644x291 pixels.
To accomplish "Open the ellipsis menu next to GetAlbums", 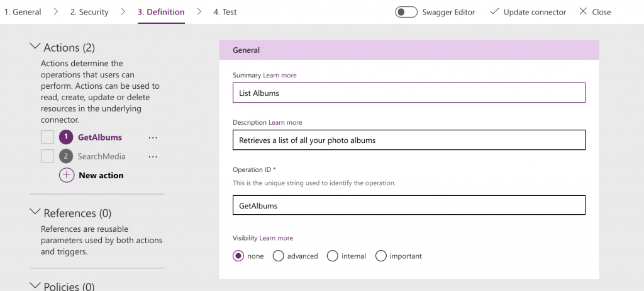I will (153, 137).
